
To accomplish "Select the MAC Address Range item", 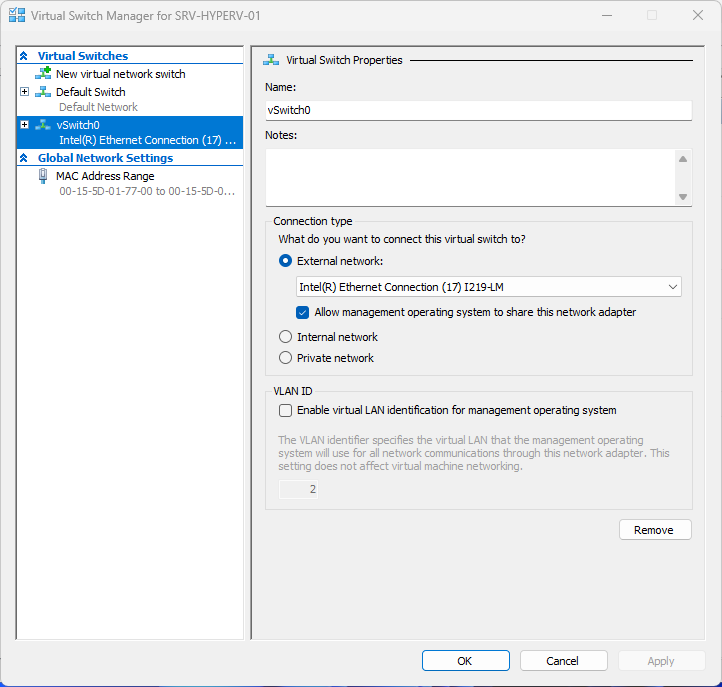I will point(105,176).
